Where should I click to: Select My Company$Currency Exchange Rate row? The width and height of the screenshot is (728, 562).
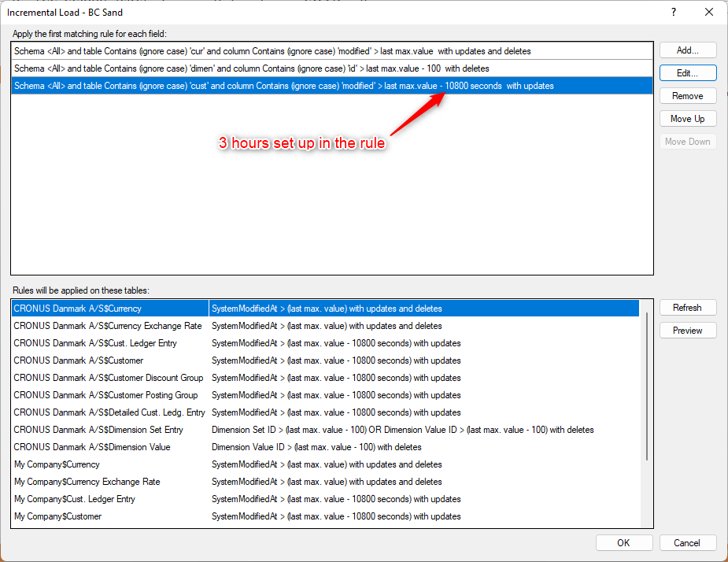(x=326, y=482)
